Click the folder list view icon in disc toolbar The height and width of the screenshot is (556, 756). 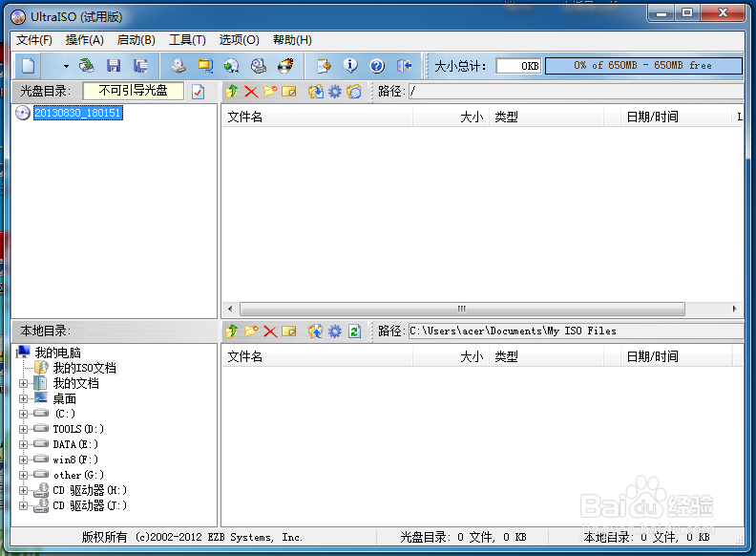point(354,91)
